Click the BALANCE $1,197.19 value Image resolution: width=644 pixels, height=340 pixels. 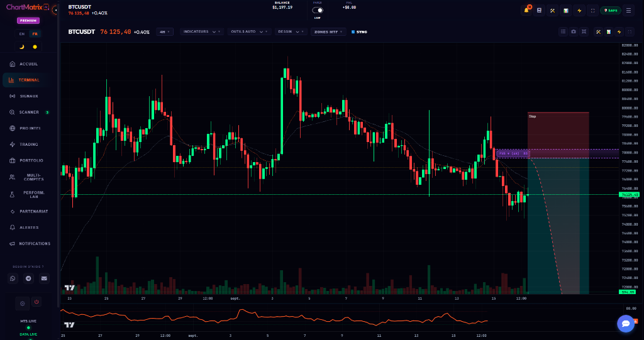click(282, 8)
